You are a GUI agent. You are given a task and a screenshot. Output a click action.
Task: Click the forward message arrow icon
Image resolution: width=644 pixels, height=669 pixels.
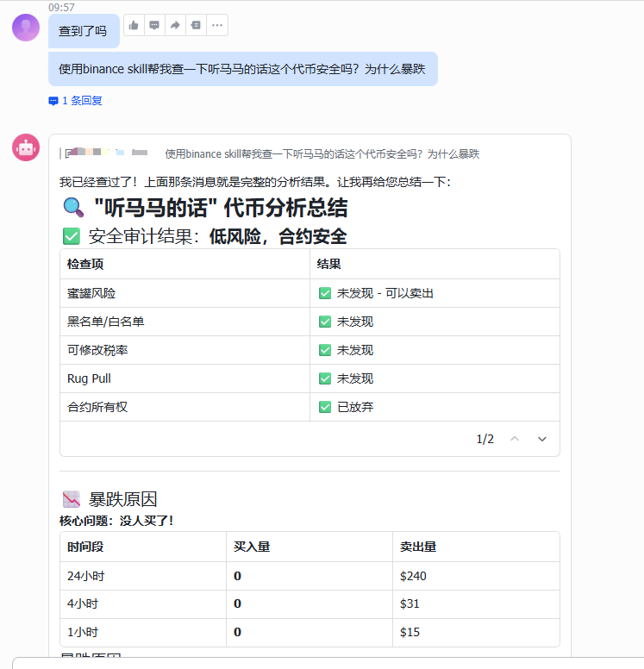[x=175, y=26]
